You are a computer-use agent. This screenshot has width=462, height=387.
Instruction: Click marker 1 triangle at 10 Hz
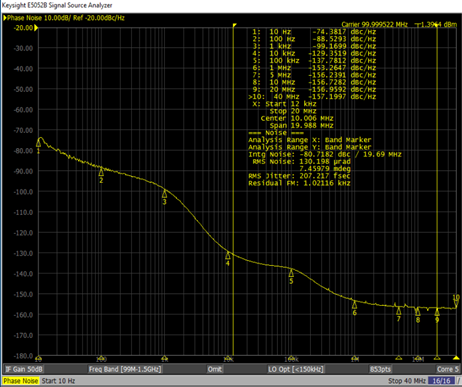tap(38, 143)
